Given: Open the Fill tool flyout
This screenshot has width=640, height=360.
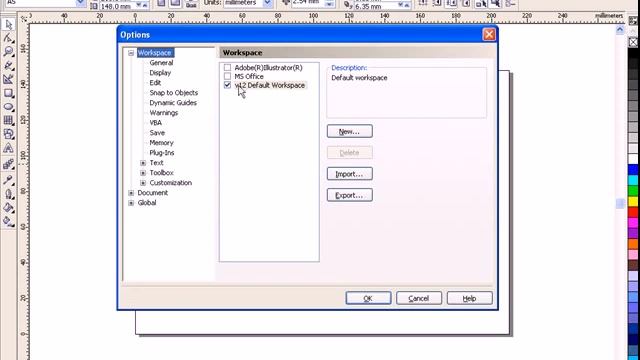Looking at the screenshot, I should [8, 208].
